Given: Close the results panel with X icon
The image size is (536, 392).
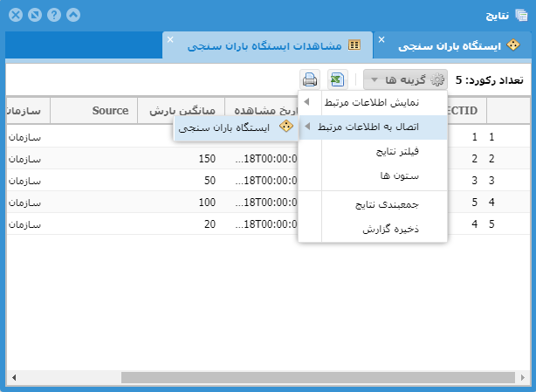Looking at the screenshot, I should 16,15.
